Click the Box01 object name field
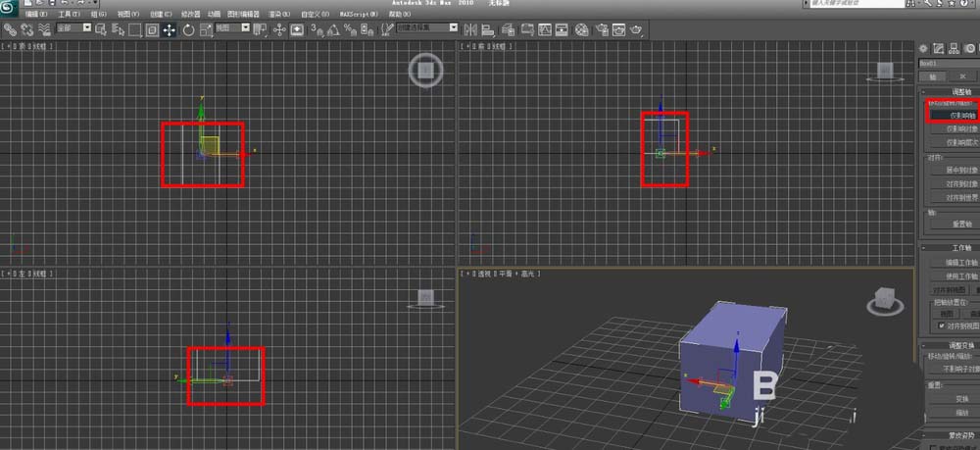Viewport: 980px width, 450px height. coord(949,63)
